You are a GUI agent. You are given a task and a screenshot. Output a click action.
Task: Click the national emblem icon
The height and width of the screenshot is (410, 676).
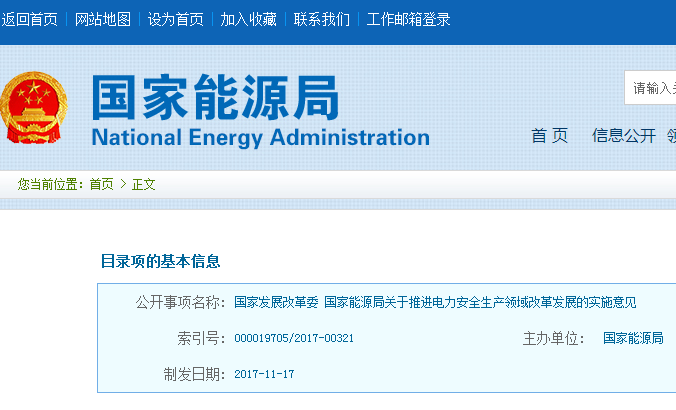point(32,107)
